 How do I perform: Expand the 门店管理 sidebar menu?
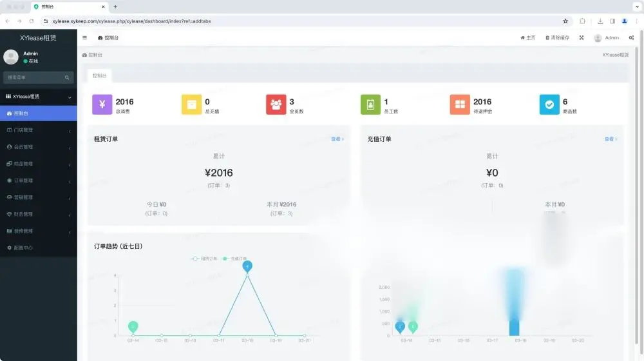point(39,130)
